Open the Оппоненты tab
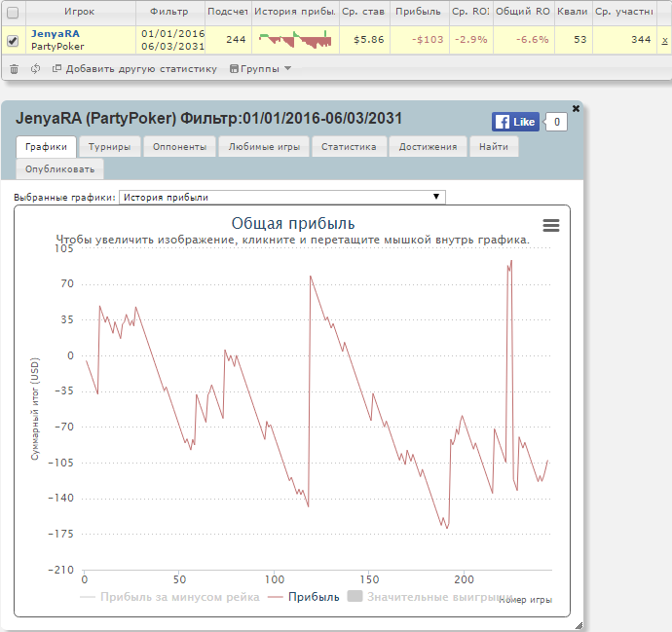Viewport: 672px width, 632px height. (179, 147)
